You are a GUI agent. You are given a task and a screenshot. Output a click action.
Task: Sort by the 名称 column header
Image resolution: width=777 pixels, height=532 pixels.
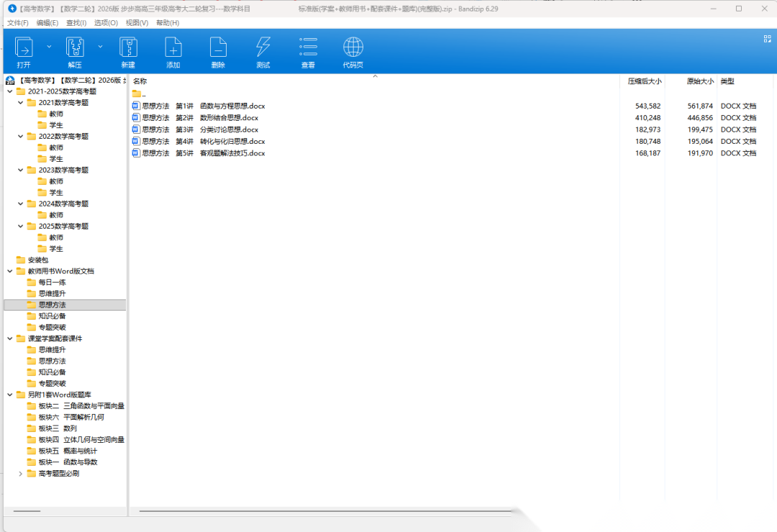[x=140, y=81]
